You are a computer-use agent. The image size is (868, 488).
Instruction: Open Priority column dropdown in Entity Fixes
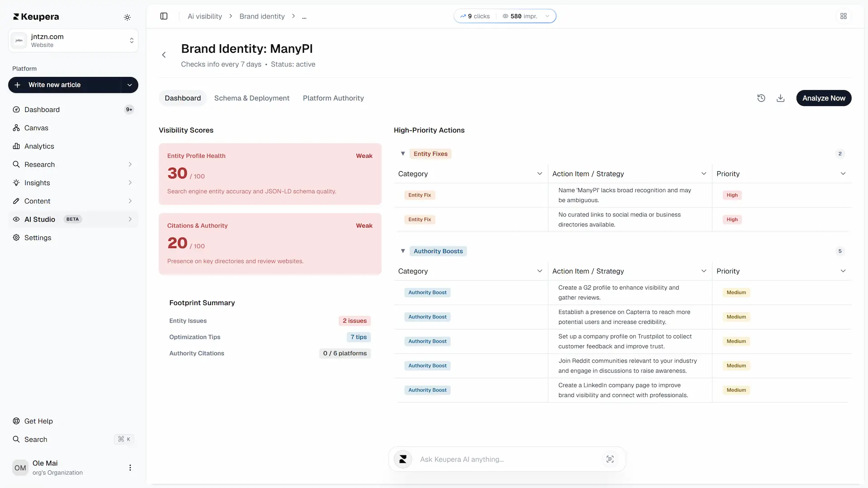click(843, 174)
